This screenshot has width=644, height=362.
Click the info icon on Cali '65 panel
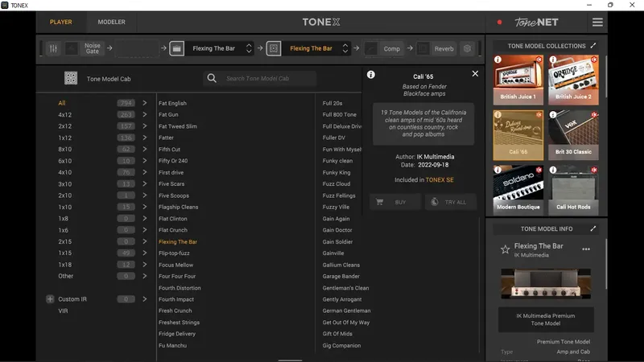click(x=371, y=74)
